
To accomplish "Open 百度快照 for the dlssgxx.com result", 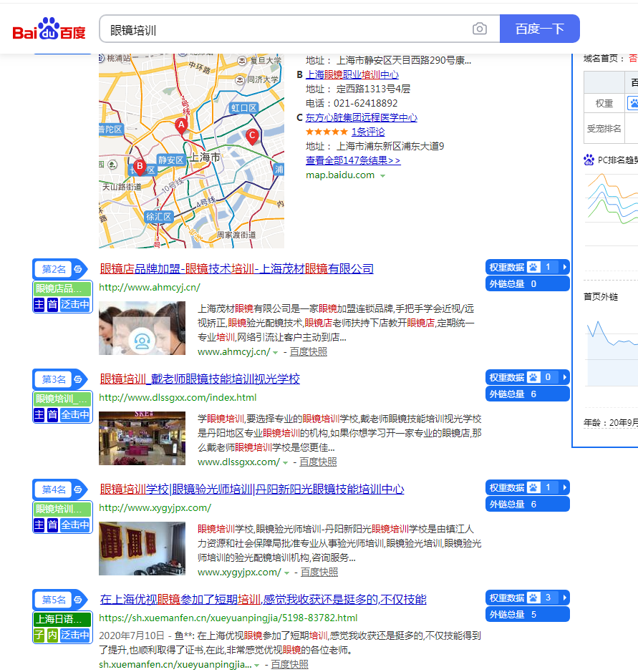I will coord(318,462).
